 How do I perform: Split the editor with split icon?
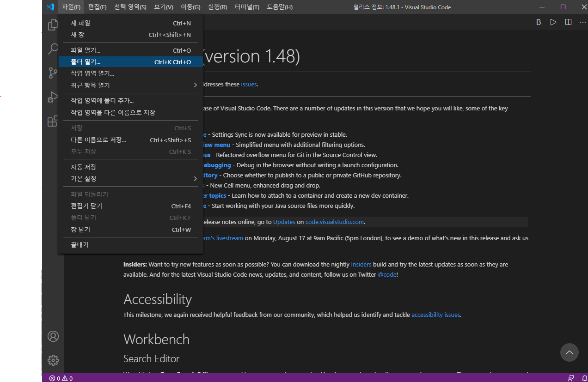[568, 22]
